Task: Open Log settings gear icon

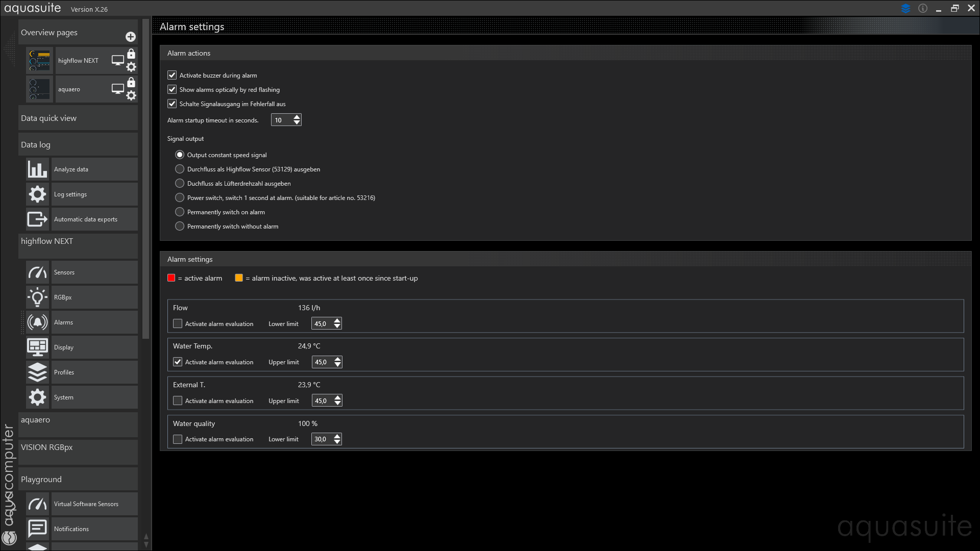Action: (x=37, y=194)
